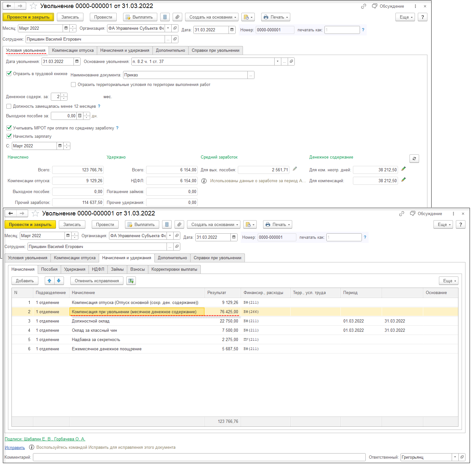Screen dimensions: 476x466
Task: Click paperclip icon in lower window toolbar
Action: pos(179,224)
